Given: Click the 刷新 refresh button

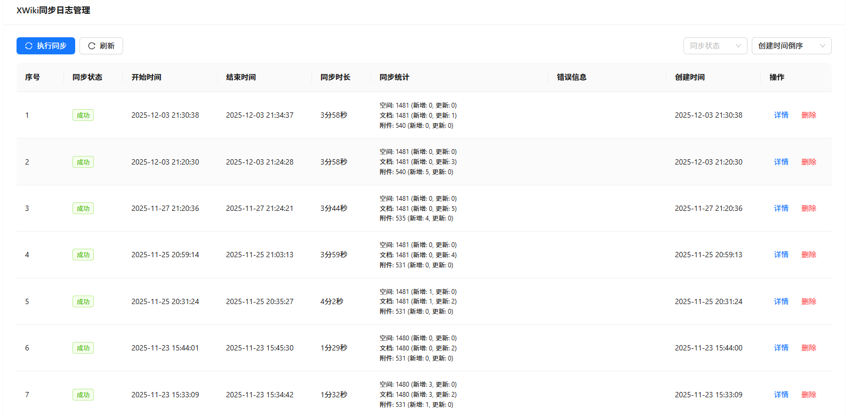Looking at the screenshot, I should [x=101, y=46].
